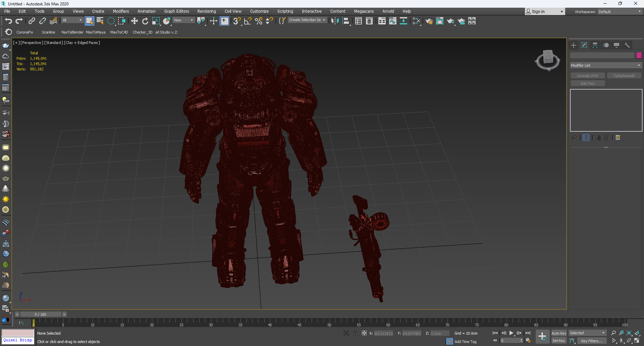Open the Megascans menu
644x346 pixels.
coord(364,11)
